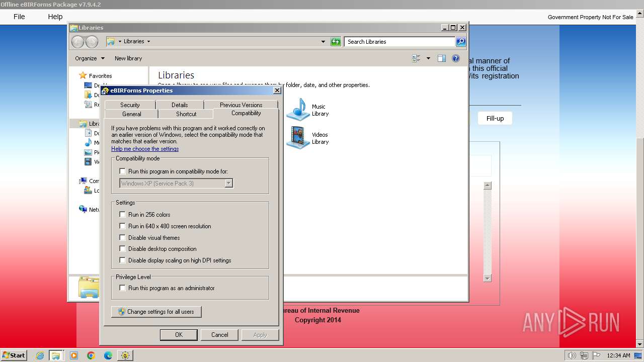Click Change settings for all users
This screenshot has width=644, height=362.
156,312
